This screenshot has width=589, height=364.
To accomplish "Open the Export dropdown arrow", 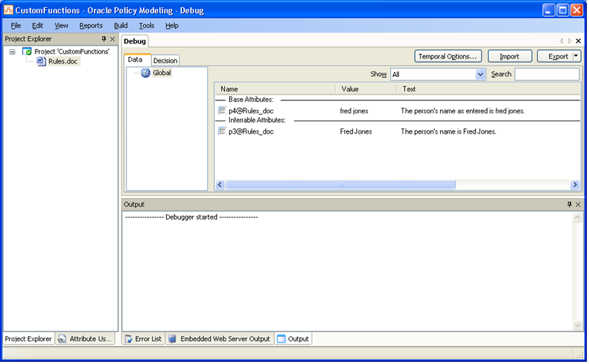I will 577,56.
